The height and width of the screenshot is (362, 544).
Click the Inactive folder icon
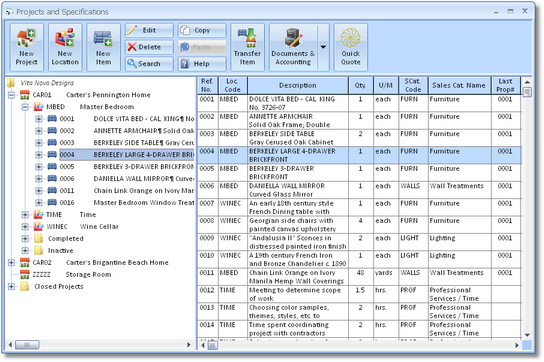[39, 251]
